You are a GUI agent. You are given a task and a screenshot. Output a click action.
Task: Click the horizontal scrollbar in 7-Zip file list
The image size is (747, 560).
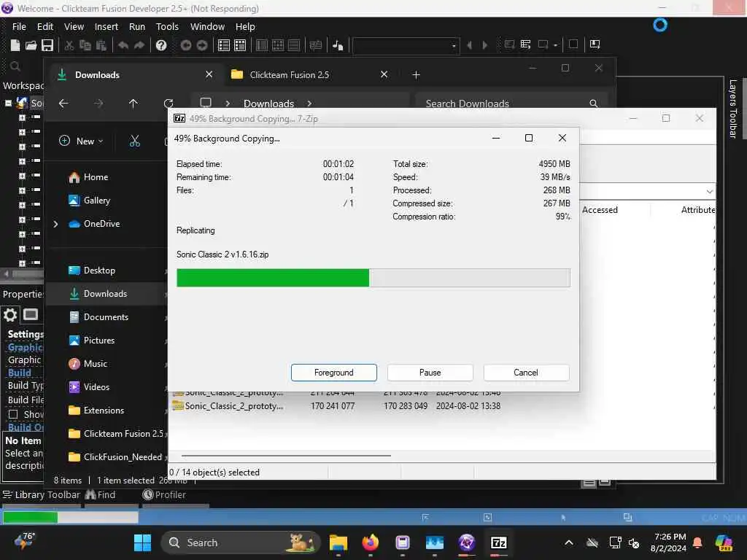[286, 456]
